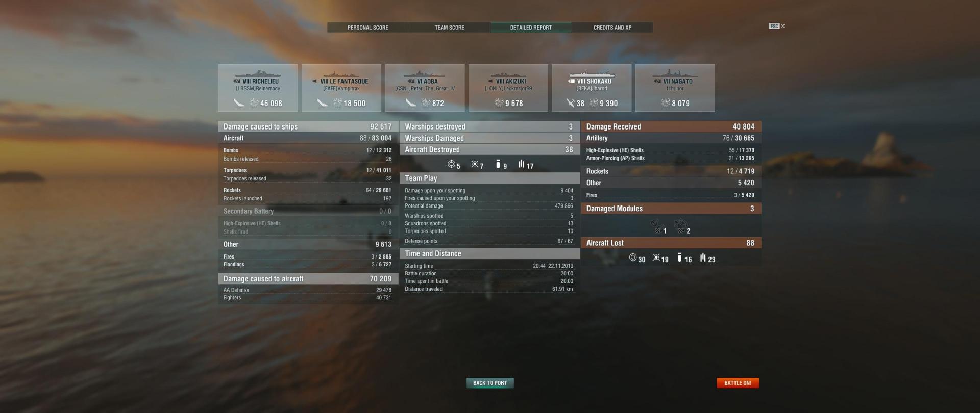This screenshot has width=980, height=413.
Task: Select the VIII Shokaku carrier card
Action: [592, 88]
